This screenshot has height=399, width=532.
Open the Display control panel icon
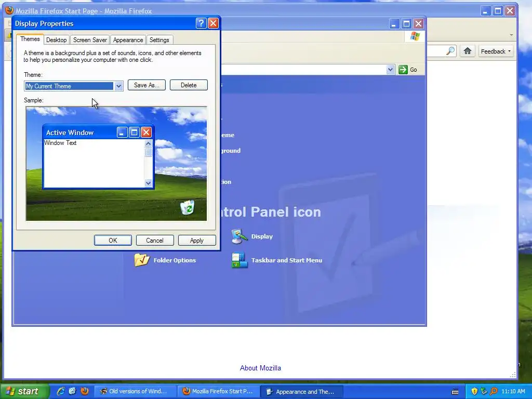tap(239, 236)
